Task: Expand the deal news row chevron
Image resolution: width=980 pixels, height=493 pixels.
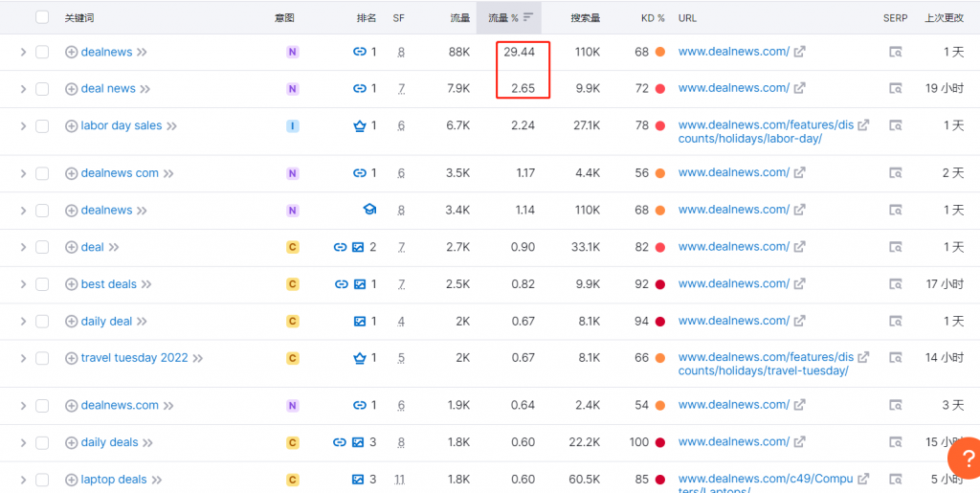Action: [x=23, y=89]
